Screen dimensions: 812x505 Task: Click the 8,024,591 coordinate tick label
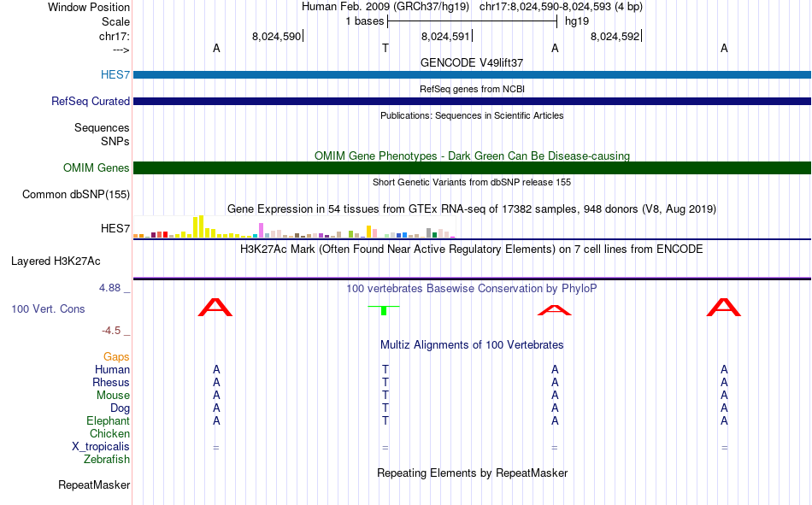click(x=445, y=36)
